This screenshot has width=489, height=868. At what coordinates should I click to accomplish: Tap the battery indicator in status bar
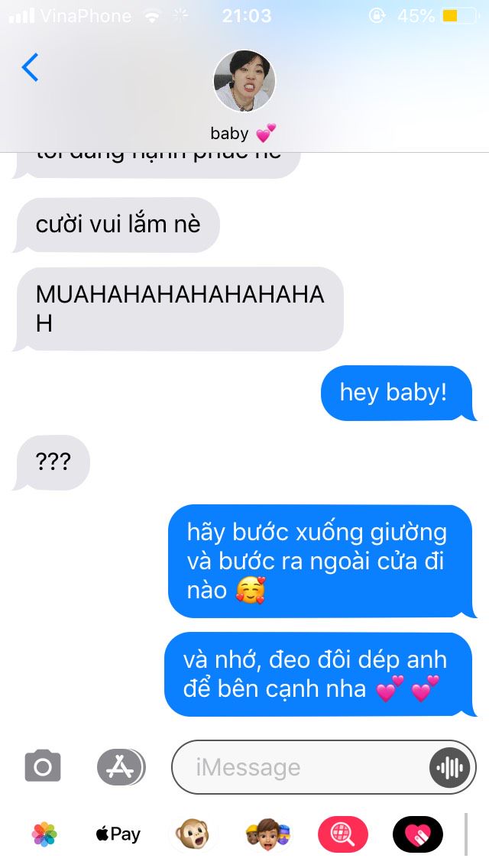click(460, 16)
